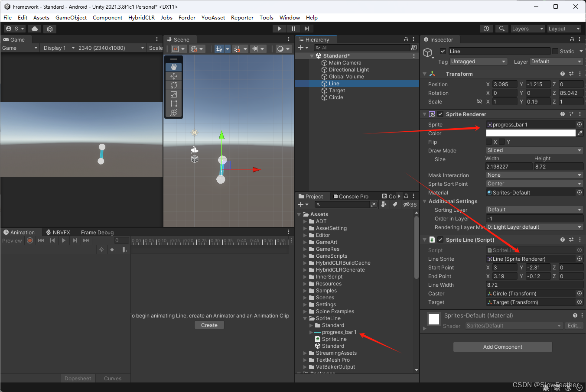Open Sprite Line script context menu
Screen dimensions: 586x392
580,240
